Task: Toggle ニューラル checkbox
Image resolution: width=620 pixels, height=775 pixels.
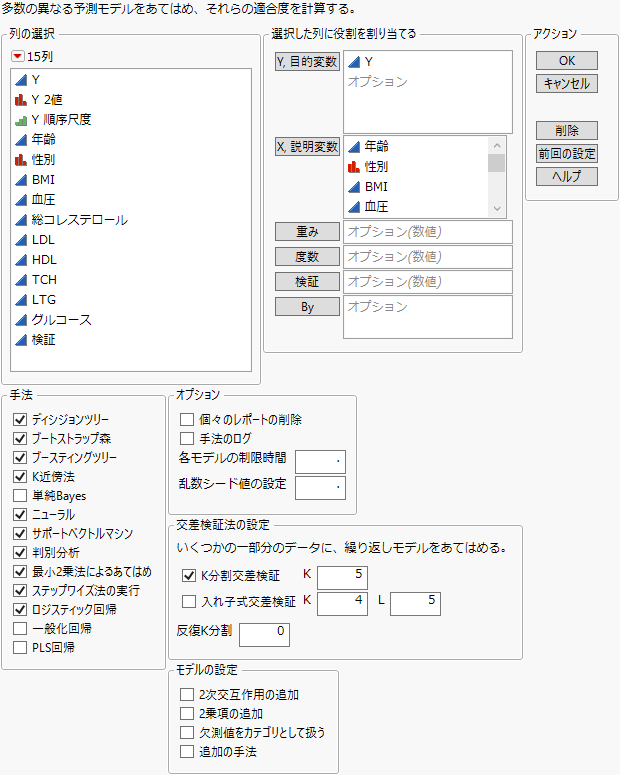Action: [20, 515]
